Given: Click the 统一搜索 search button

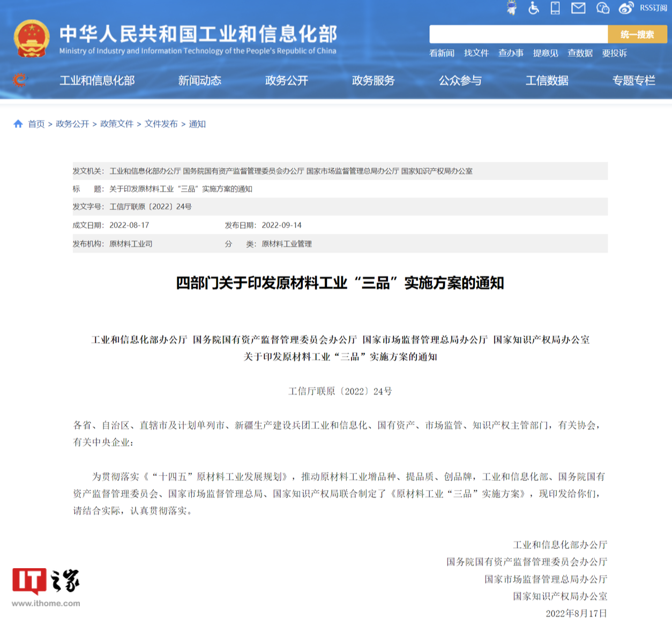Looking at the screenshot, I should coord(637,34).
